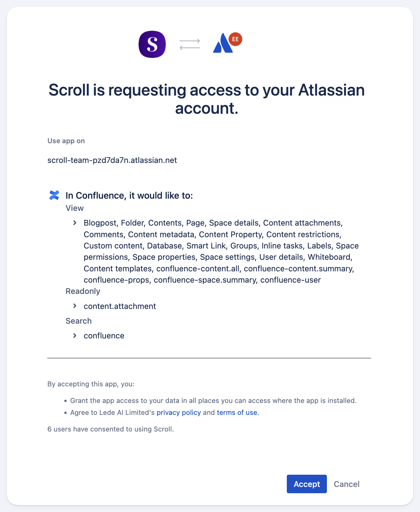Screen dimensions: 420x512
Task: Click the scroll-team-pzd7da7n.atlassian.net site URL
Action: (x=112, y=160)
